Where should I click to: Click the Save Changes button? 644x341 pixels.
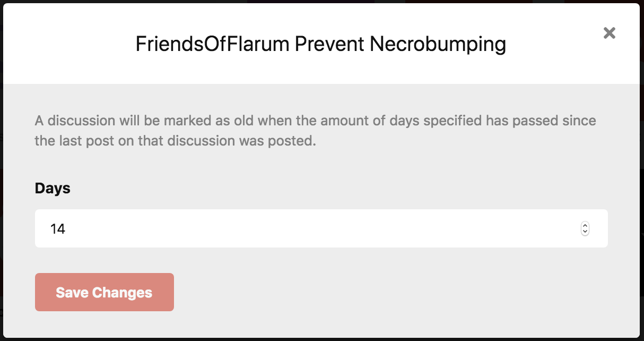[x=105, y=292]
